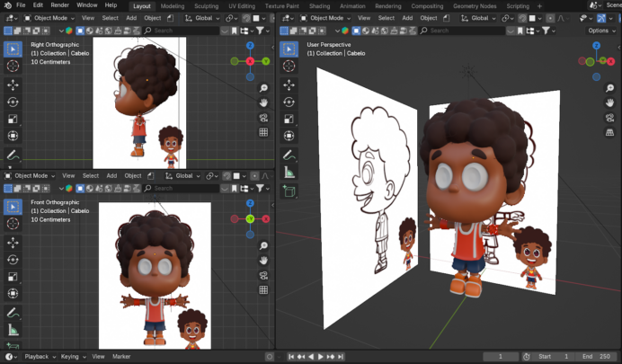Image resolution: width=622 pixels, height=364 pixels.
Task: Select the Scale tool in Right Orthographic viewport
Action: coord(13,119)
